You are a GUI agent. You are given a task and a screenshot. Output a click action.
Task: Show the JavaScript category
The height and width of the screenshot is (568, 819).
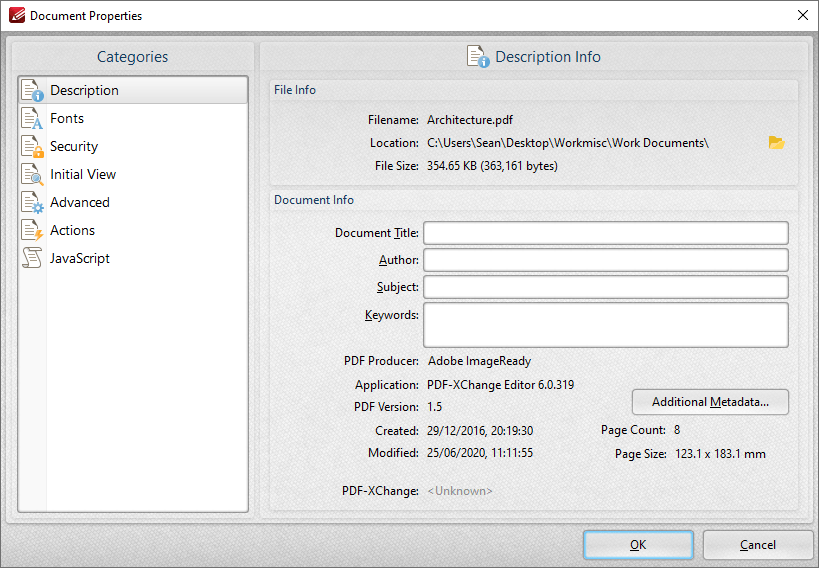coord(133,258)
